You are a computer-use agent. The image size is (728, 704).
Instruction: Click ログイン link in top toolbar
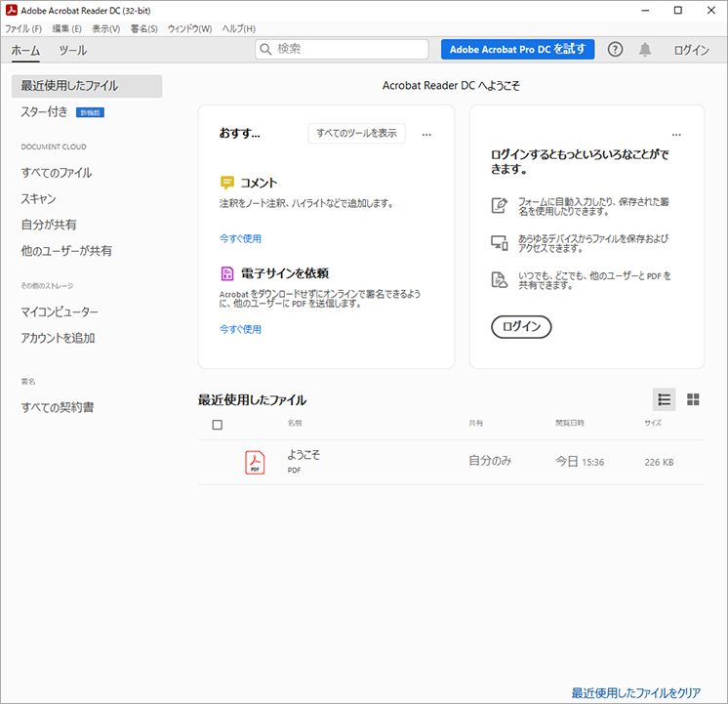click(x=691, y=50)
